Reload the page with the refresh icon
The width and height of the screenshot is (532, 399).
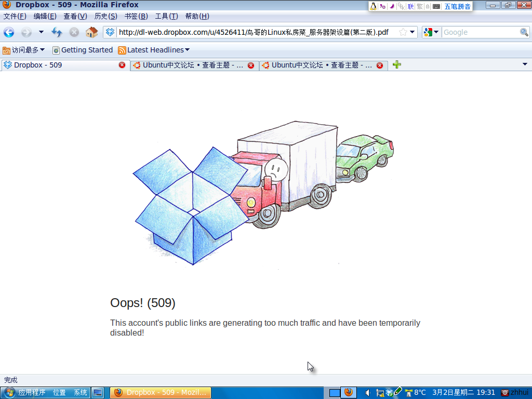click(57, 32)
